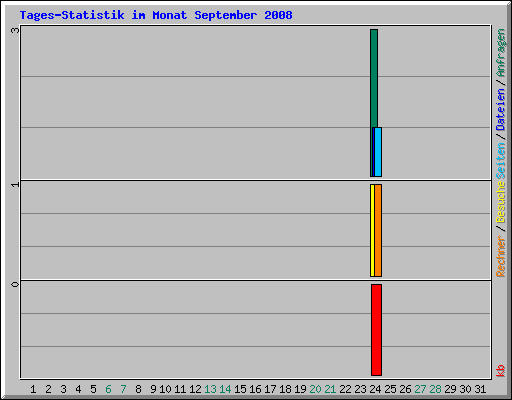The height and width of the screenshot is (400, 512).
Task: Click day label '12' on the x-axis
Action: click(195, 389)
